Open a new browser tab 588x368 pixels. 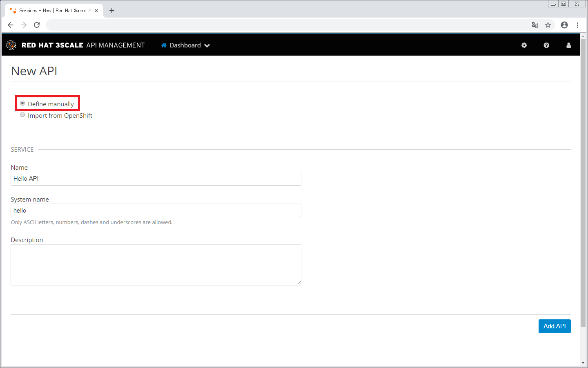(x=112, y=11)
